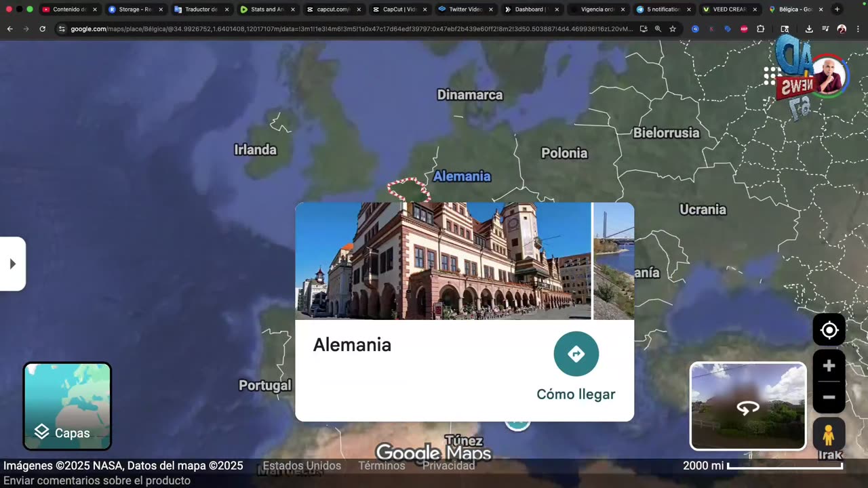This screenshot has width=868, height=488.
Task: Click the Polonia map label
Action: [564, 153]
